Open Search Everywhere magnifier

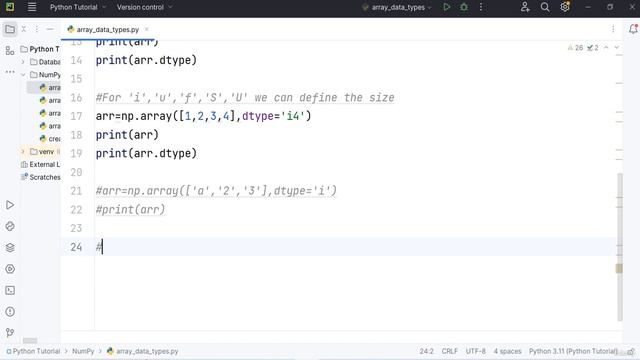coord(545,7)
